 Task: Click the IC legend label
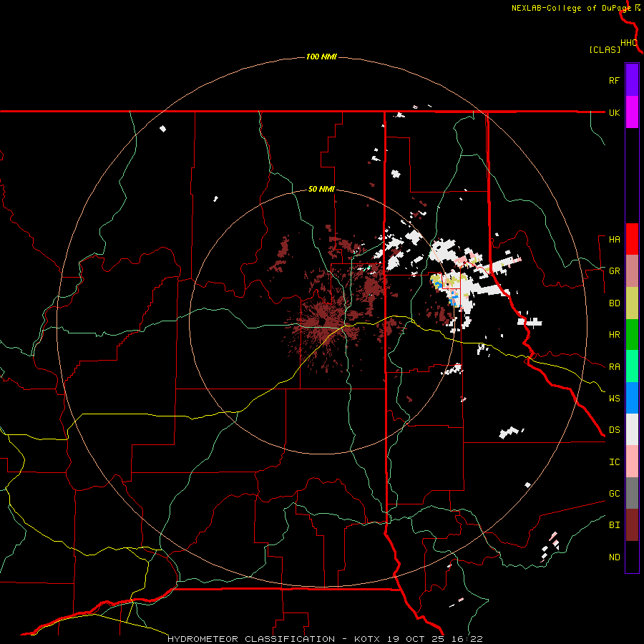point(614,462)
